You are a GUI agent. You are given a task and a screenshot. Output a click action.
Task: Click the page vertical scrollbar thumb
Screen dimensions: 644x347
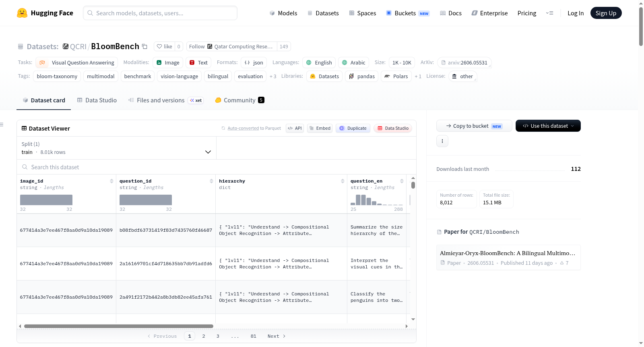pos(641,26)
